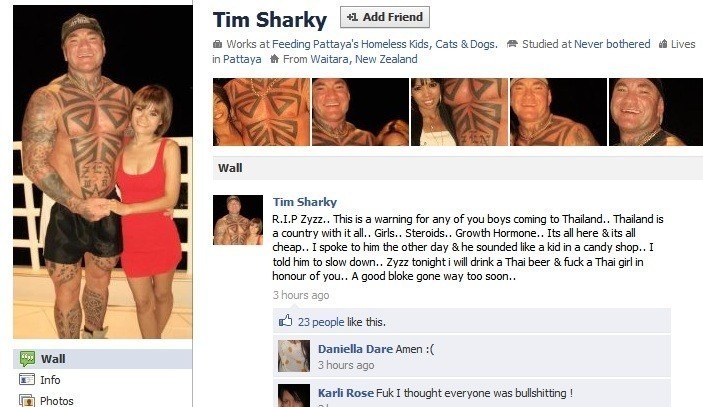Visit Daniella Dare's profile link
Image resolution: width=703 pixels, height=407 pixels.
pyautogui.click(x=355, y=349)
